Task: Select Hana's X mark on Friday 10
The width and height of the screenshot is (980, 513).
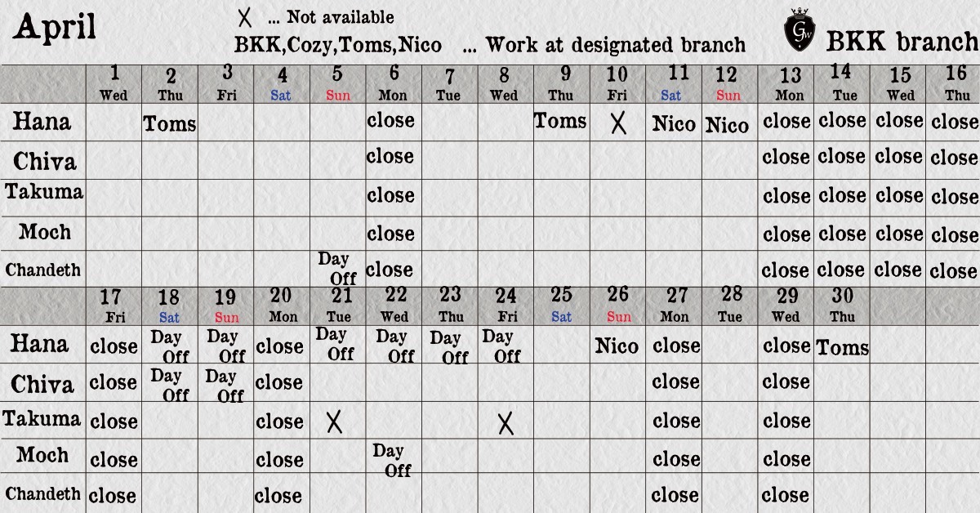Action: tap(618, 123)
